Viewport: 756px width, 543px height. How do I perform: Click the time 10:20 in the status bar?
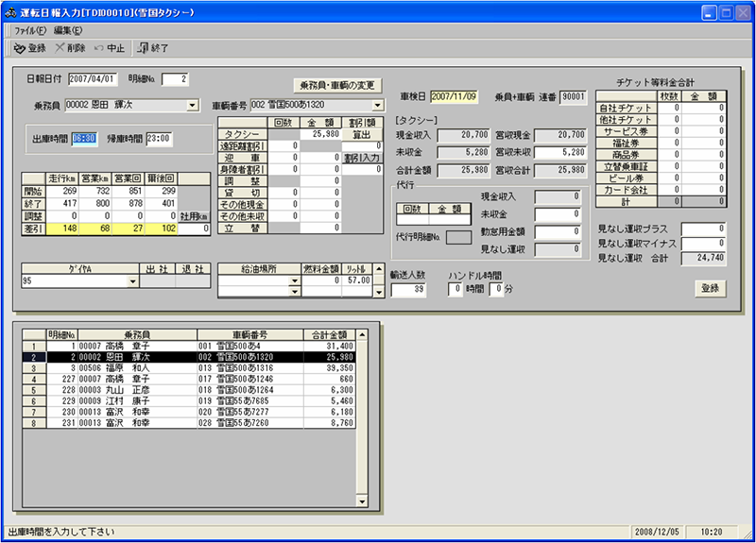click(712, 532)
